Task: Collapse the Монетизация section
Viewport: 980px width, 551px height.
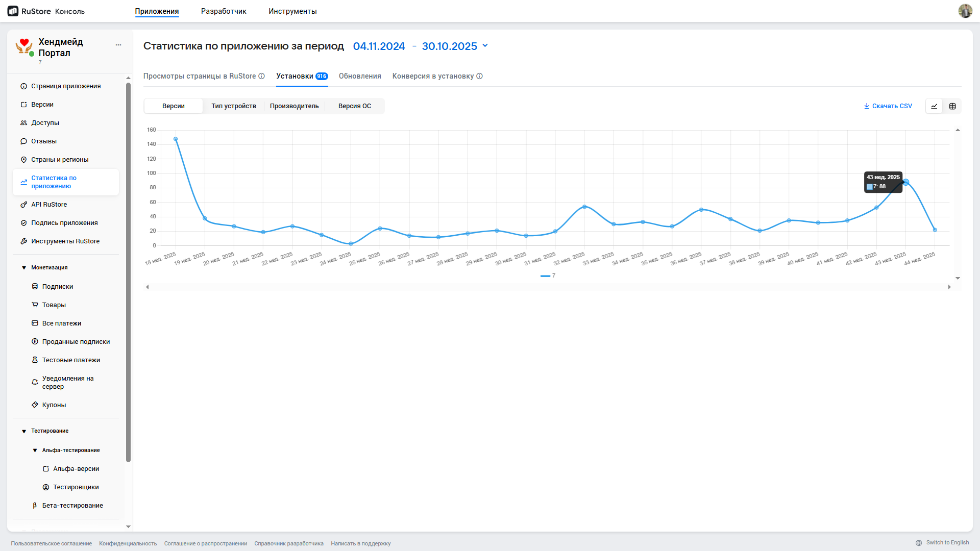Action: coord(24,268)
